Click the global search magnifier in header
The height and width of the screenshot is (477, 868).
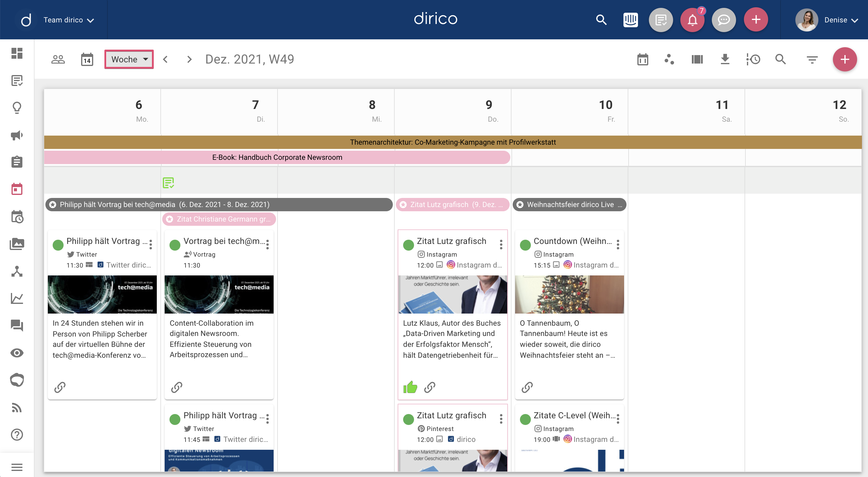tap(601, 20)
